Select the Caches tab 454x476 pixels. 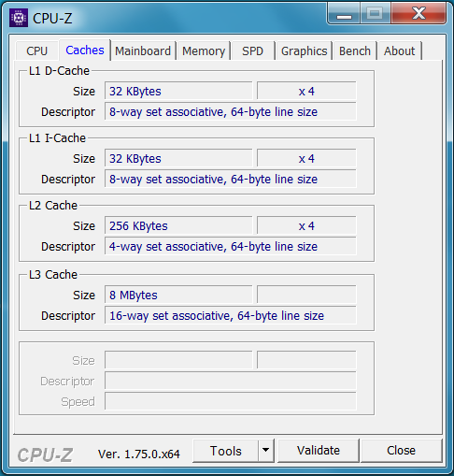(x=85, y=50)
